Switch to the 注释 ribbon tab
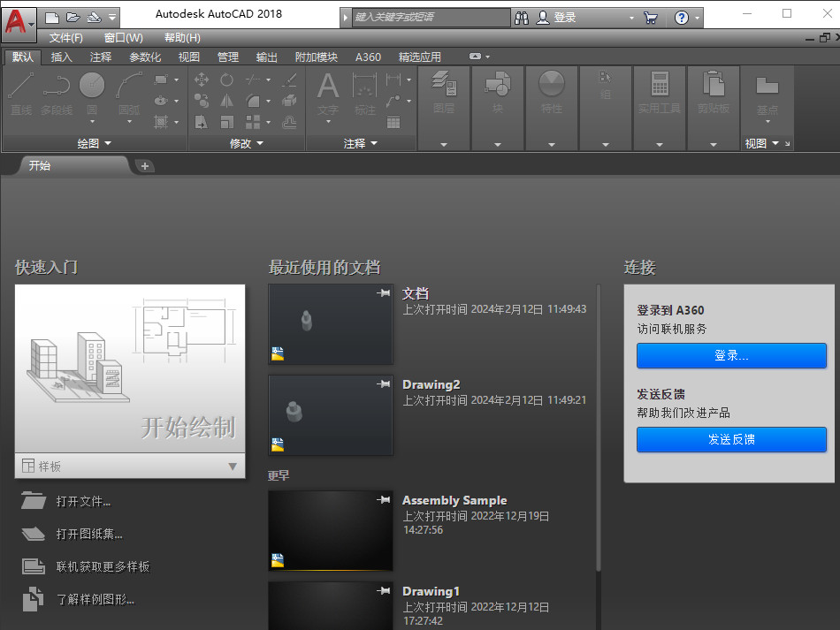Image resolution: width=840 pixels, height=630 pixels. (x=101, y=57)
